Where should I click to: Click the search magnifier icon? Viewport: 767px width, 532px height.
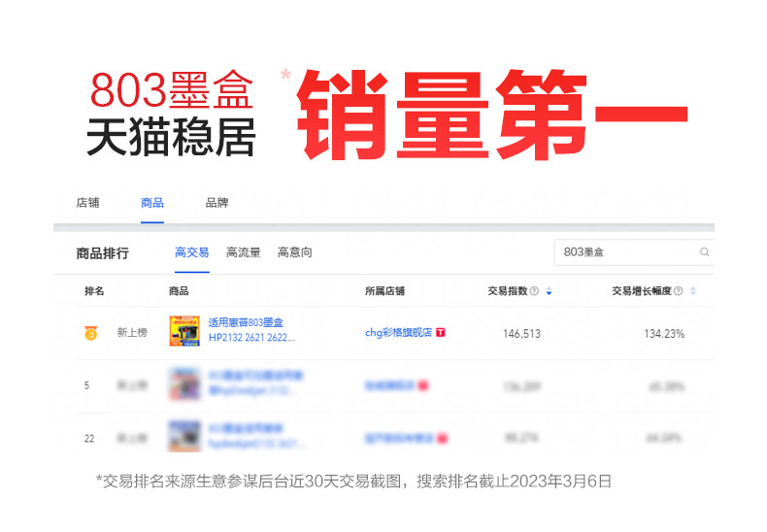pyautogui.click(x=705, y=252)
